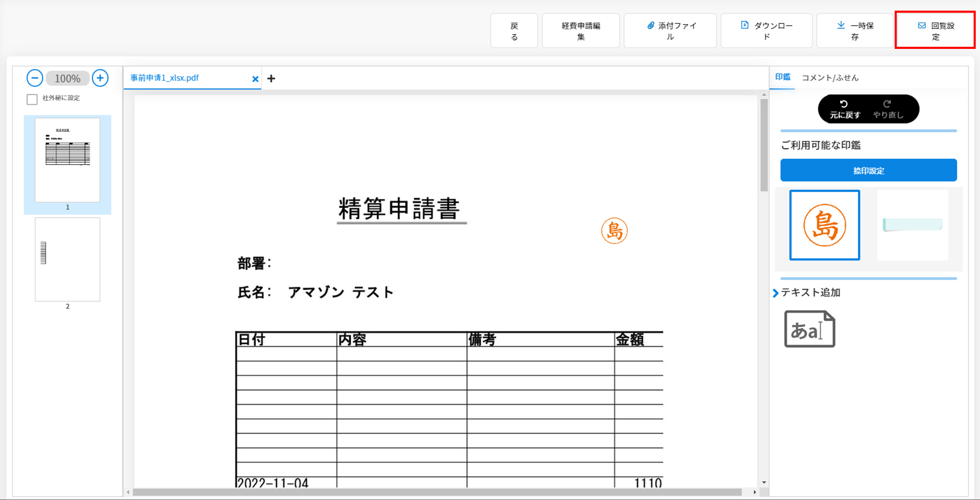Click the zoom out minus icon
This screenshot has height=500, width=980.
35,78
